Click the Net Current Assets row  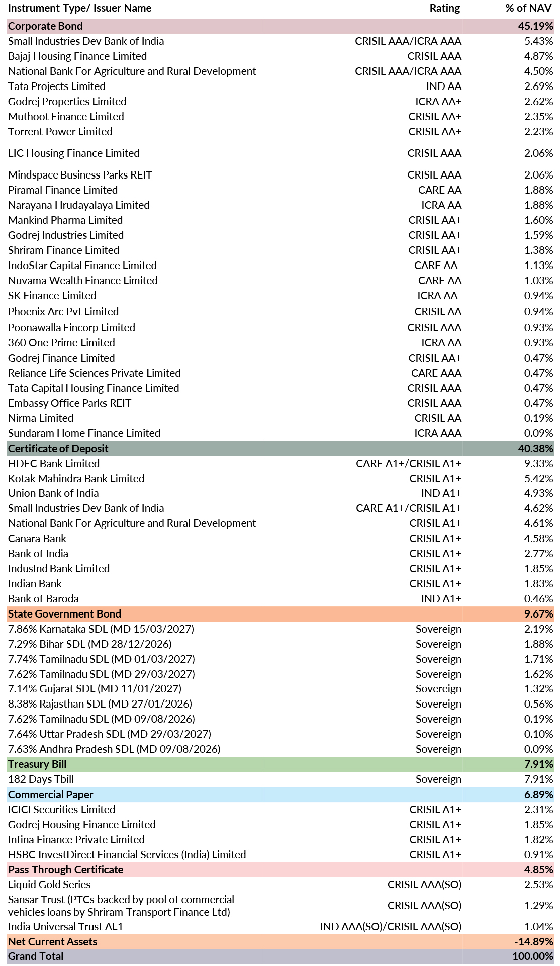[52, 941]
